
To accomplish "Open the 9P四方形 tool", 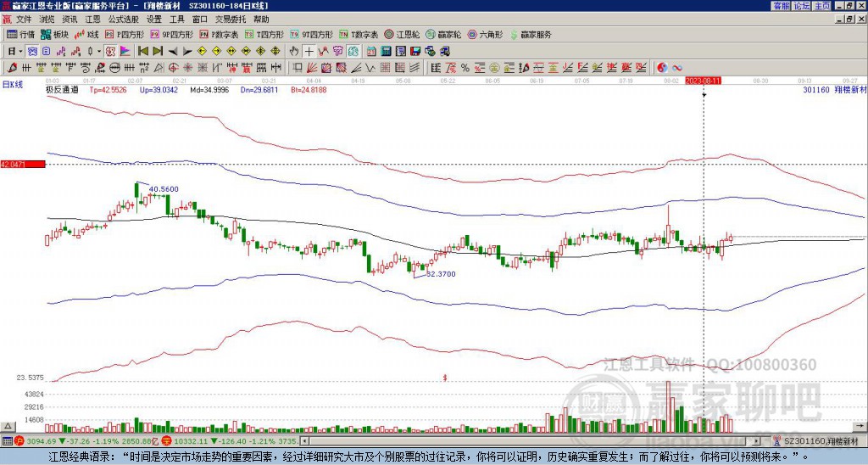I will (x=171, y=34).
